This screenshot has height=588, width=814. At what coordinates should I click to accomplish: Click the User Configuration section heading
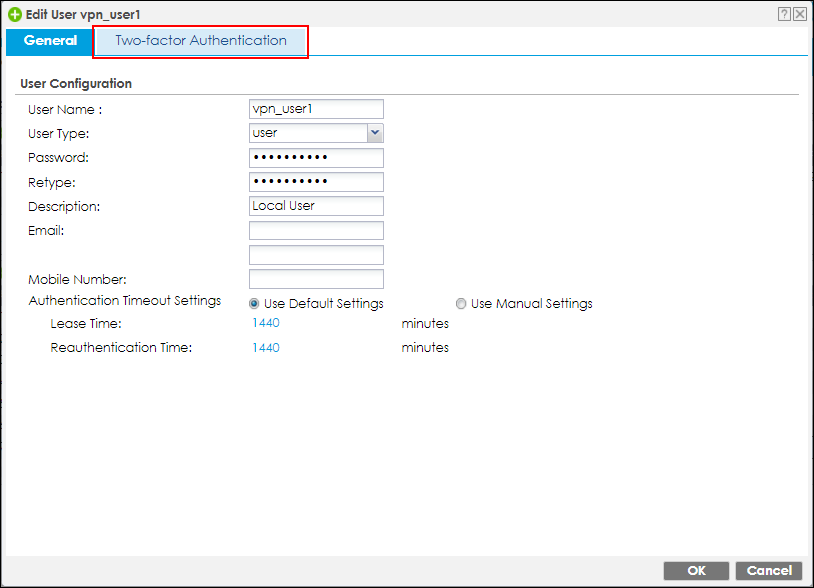click(76, 84)
